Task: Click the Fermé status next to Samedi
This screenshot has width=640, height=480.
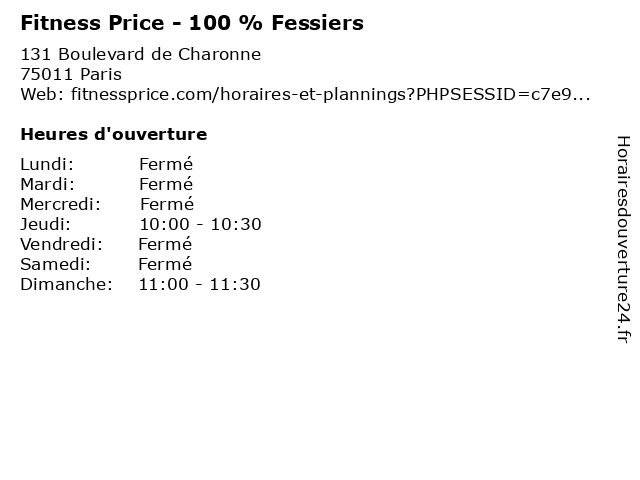Action: 165,264
